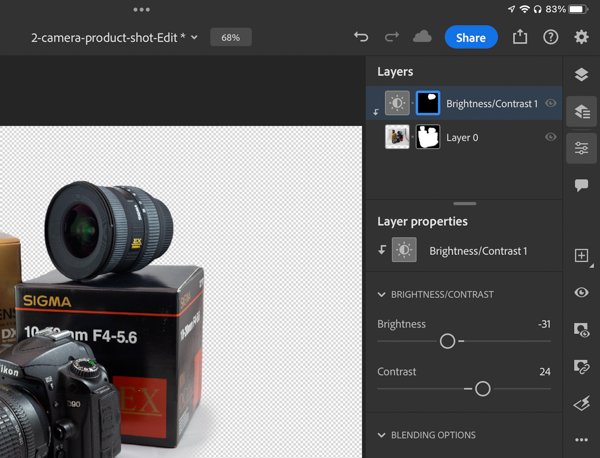
Task: Tap the 83% battery percentage
Action: coord(555,9)
